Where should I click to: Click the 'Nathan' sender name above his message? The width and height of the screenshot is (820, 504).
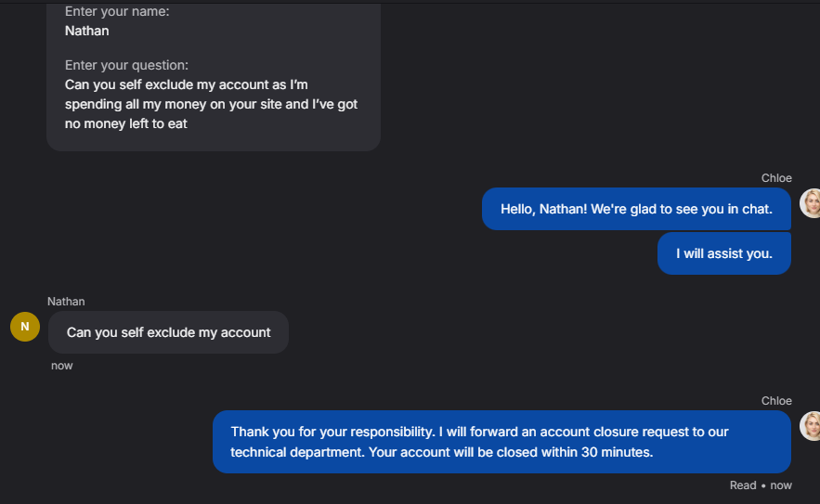click(66, 302)
